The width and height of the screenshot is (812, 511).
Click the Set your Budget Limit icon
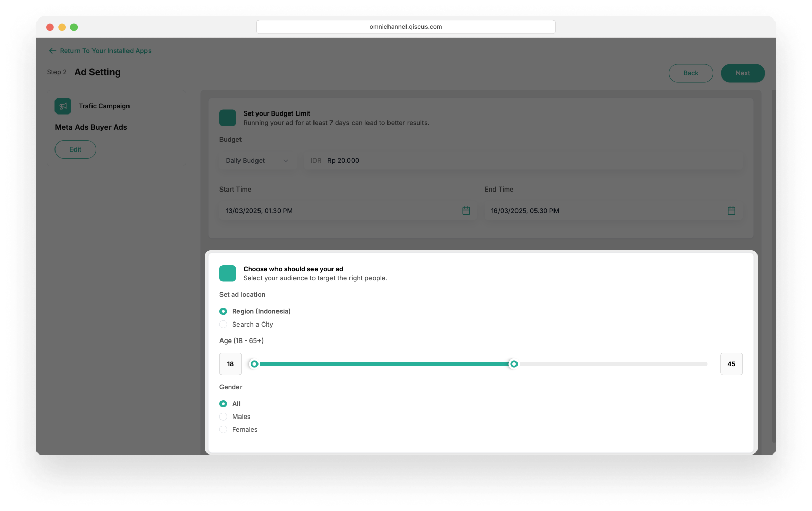(228, 118)
